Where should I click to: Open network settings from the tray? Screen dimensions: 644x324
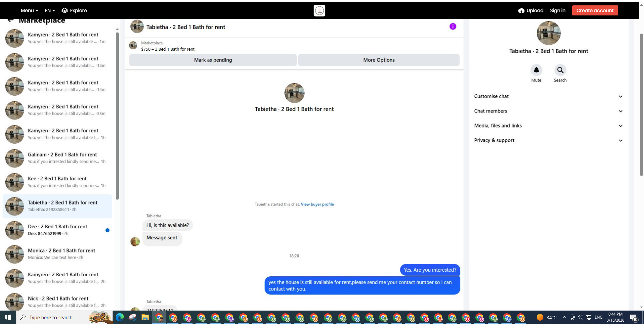(x=589, y=317)
